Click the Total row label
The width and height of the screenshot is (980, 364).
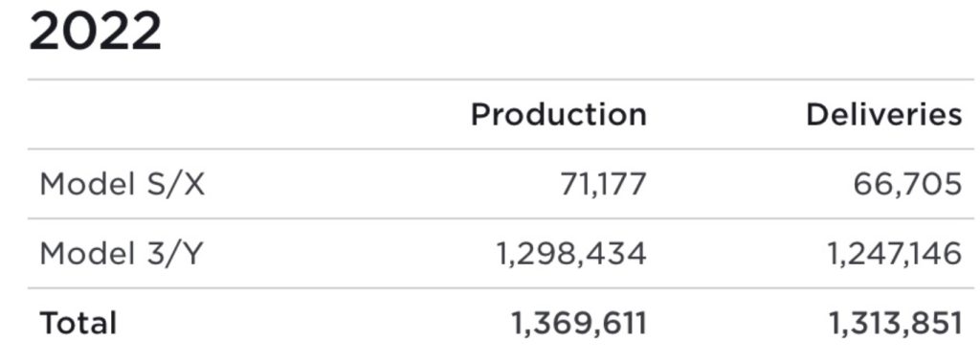pyautogui.click(x=78, y=324)
